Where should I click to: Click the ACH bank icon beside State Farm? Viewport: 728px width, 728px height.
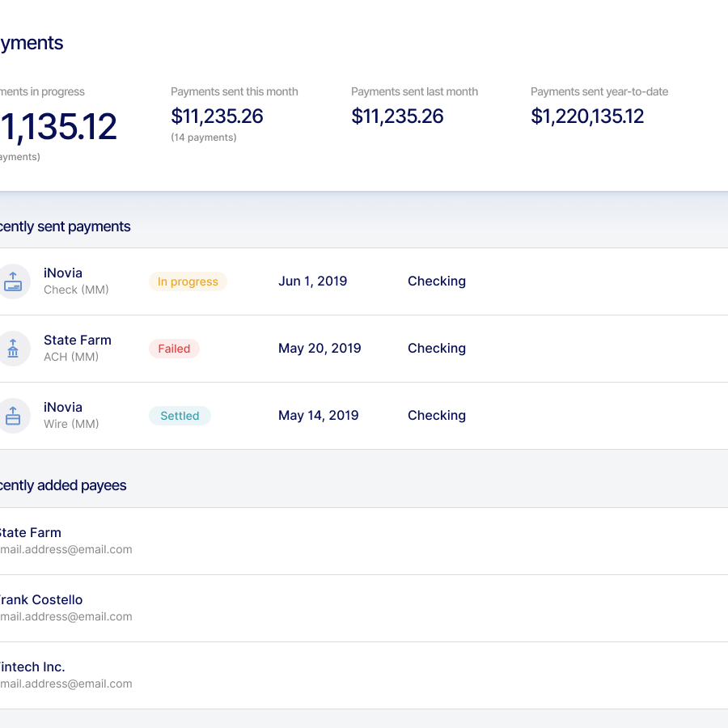pos(13,349)
